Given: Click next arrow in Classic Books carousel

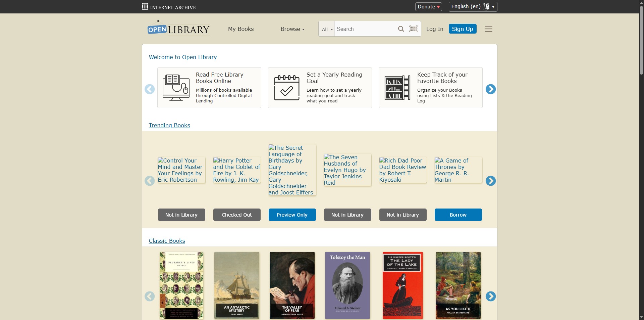Looking at the screenshot, I should 491,296.
